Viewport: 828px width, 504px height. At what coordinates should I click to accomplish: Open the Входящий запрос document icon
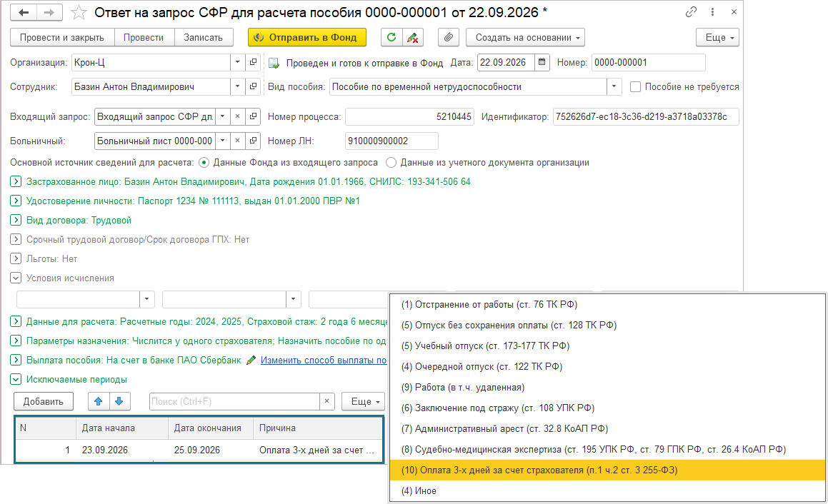coord(254,116)
